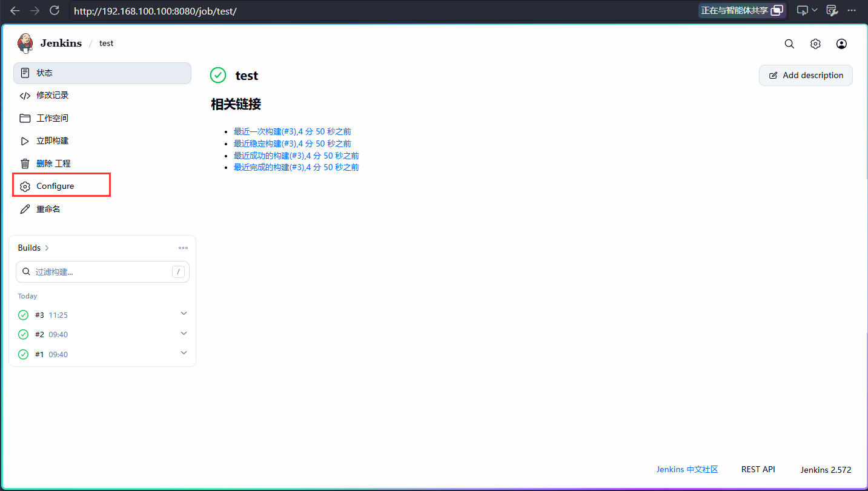Open Jenkins search magnifier icon
The width and height of the screenshot is (868, 491).
[789, 44]
